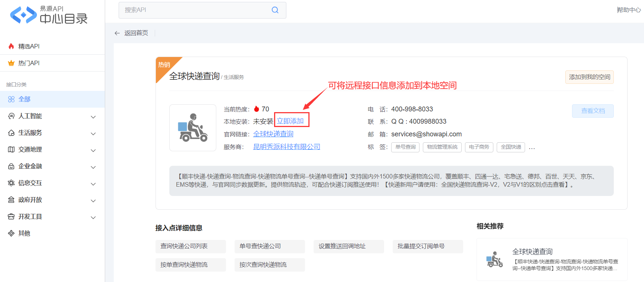The image size is (644, 282).
Task: Select the 全部 category
Action: [x=52, y=99]
